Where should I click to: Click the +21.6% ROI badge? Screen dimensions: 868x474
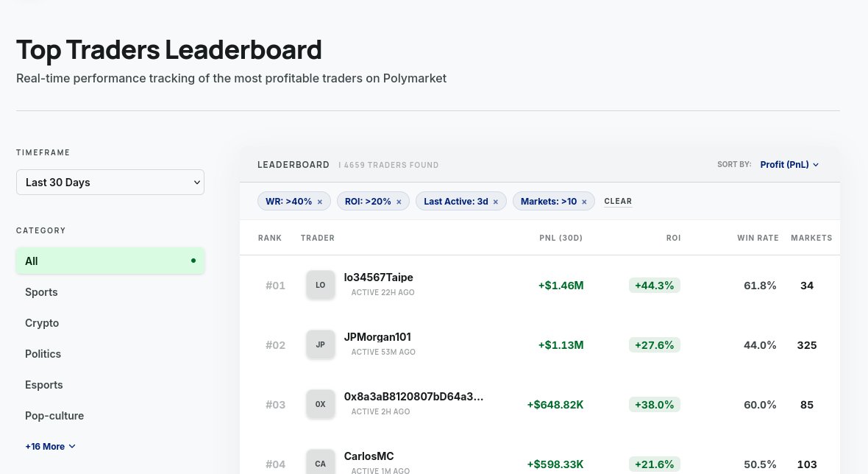click(655, 464)
